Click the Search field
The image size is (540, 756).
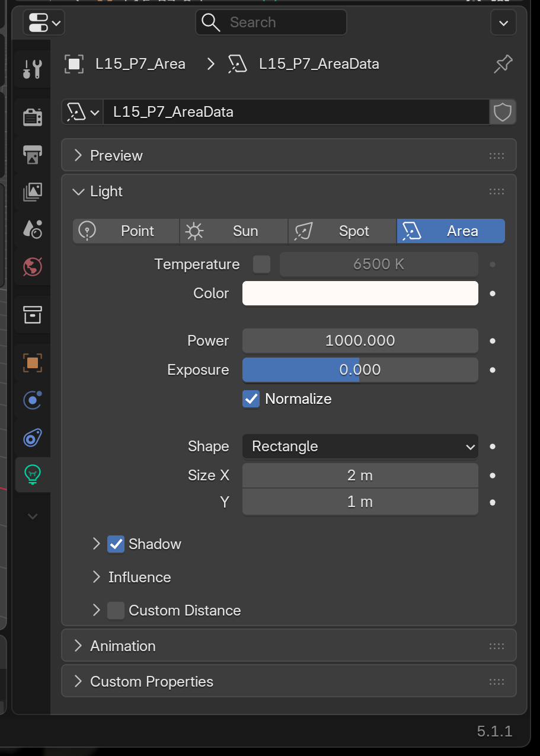[271, 23]
